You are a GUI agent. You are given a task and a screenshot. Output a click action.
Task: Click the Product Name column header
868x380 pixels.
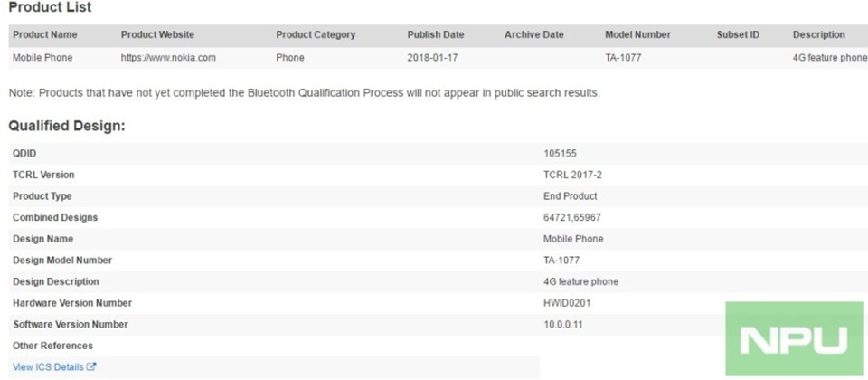pos(45,35)
